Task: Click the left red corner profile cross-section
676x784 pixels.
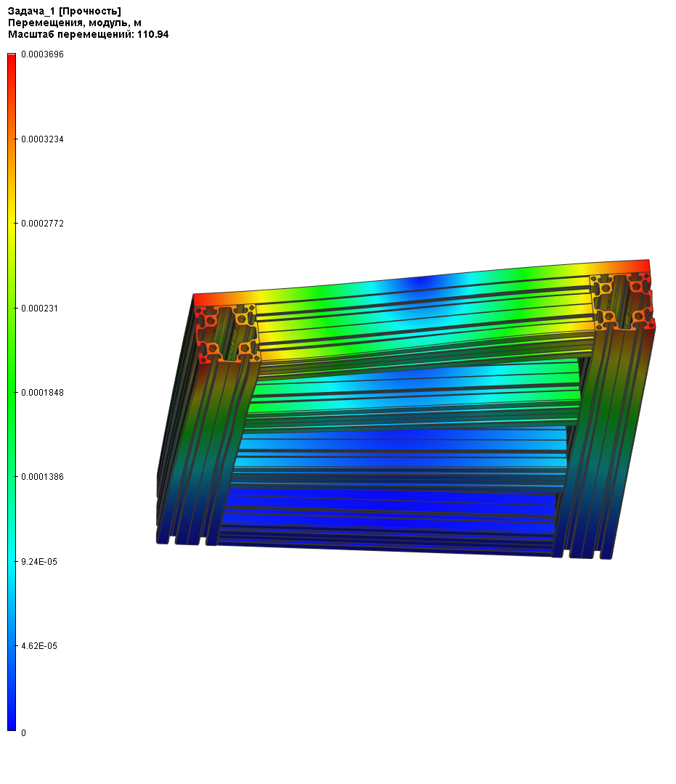Action: point(228,333)
